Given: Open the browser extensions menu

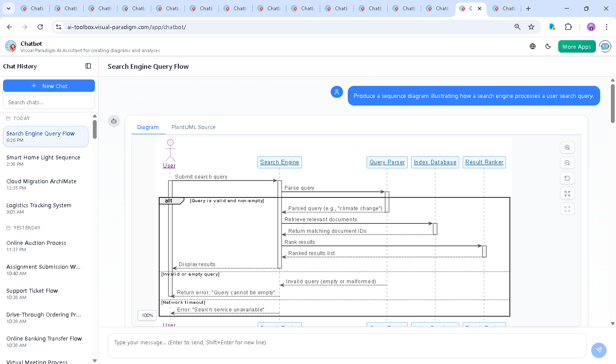Looking at the screenshot, I should [x=568, y=27].
